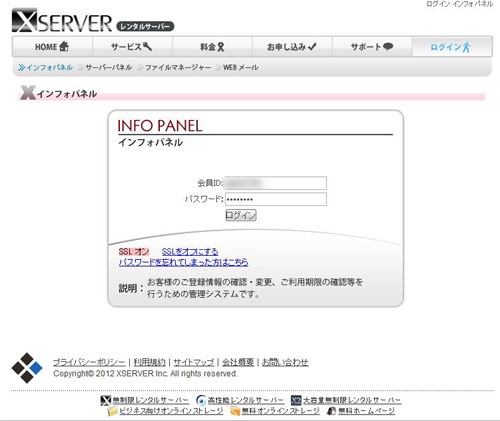Screen dimensions: 500x421
Task: Open プライバシーポリシー footer link
Action: pyautogui.click(x=89, y=362)
